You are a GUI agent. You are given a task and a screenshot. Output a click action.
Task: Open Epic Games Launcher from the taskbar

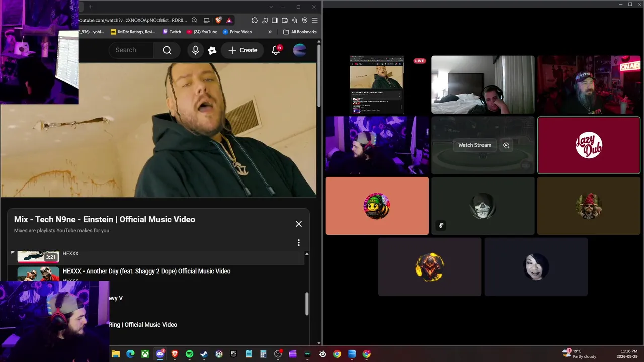[233, 354]
